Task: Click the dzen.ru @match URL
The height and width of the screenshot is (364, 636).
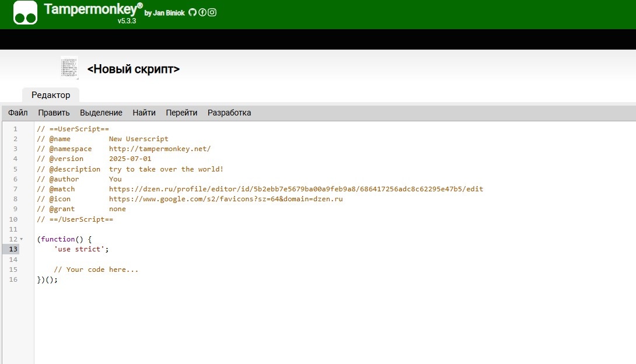Action: click(x=296, y=189)
